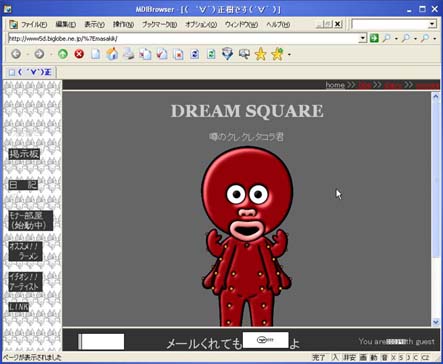
Task: Click the green up-arrow reload icon
Action: pos(63,54)
